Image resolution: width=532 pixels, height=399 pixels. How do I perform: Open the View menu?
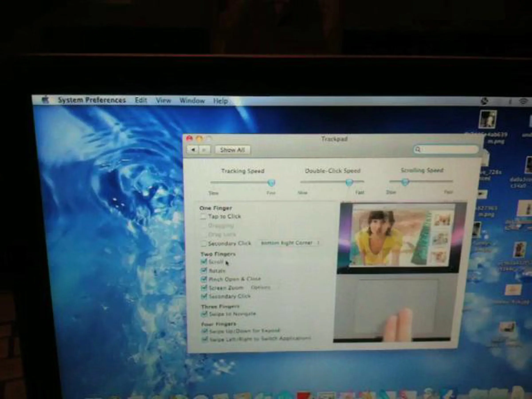(x=163, y=101)
